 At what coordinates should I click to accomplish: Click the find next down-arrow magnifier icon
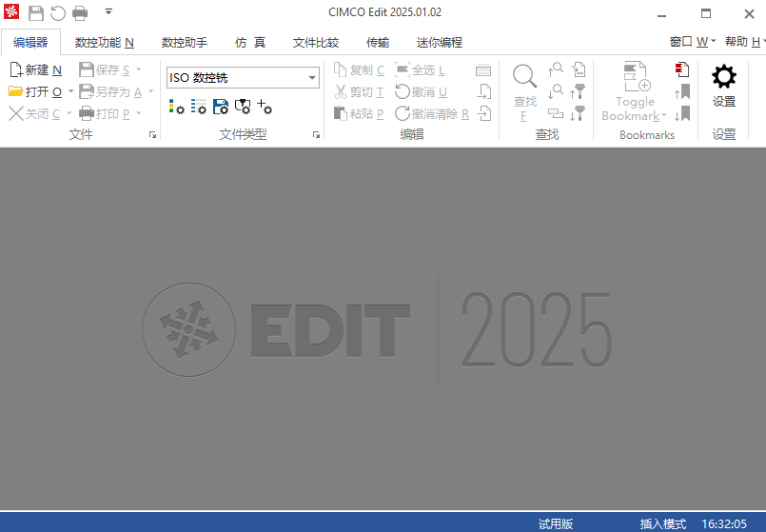pos(556,92)
